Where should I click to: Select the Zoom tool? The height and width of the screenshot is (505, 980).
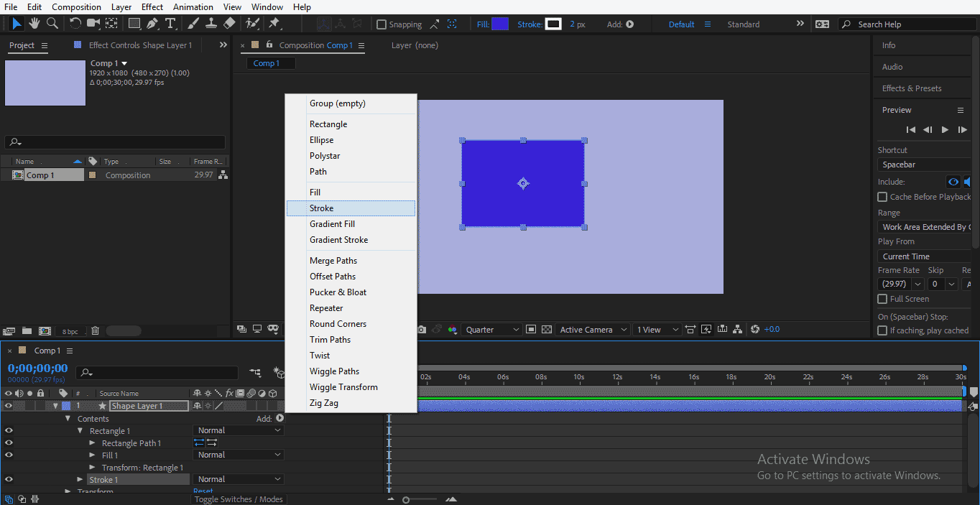pos(50,24)
